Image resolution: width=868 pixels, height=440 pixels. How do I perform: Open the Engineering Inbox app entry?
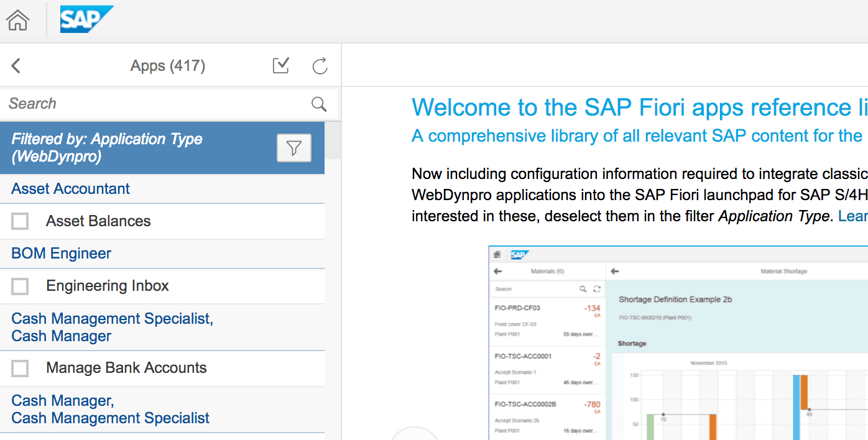162,286
